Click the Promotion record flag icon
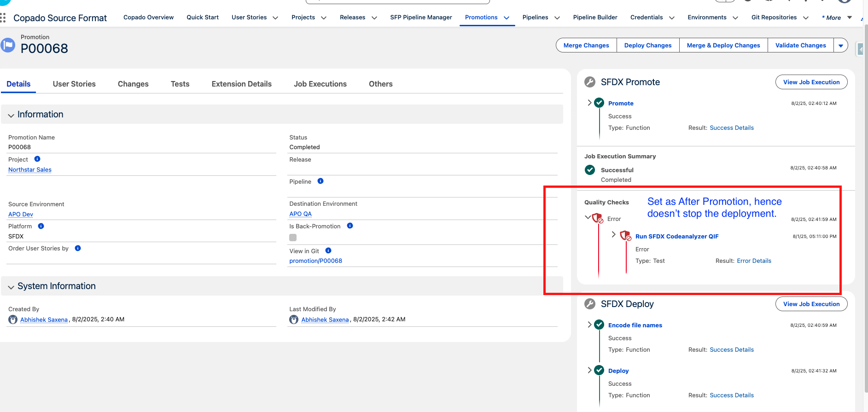Viewport: 868px width, 412px height. (x=8, y=45)
